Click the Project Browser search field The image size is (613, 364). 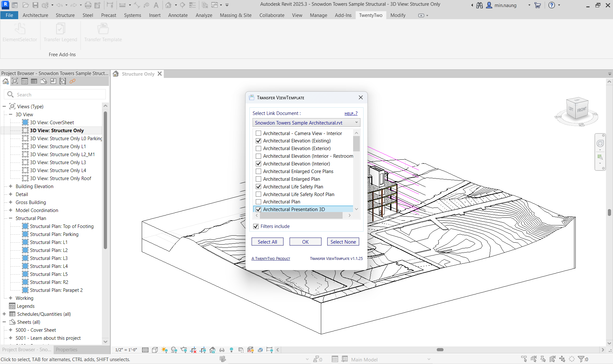(x=59, y=95)
